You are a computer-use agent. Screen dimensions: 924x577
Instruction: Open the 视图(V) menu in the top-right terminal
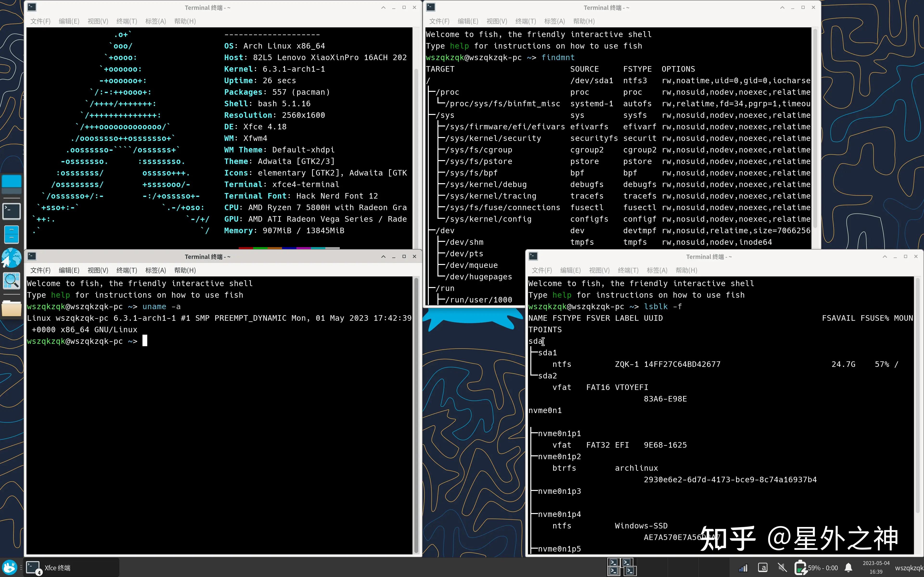click(x=496, y=21)
